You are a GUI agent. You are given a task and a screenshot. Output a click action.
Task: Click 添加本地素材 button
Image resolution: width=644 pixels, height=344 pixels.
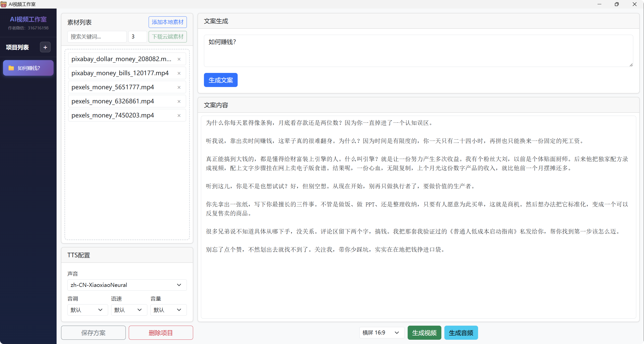(x=167, y=22)
